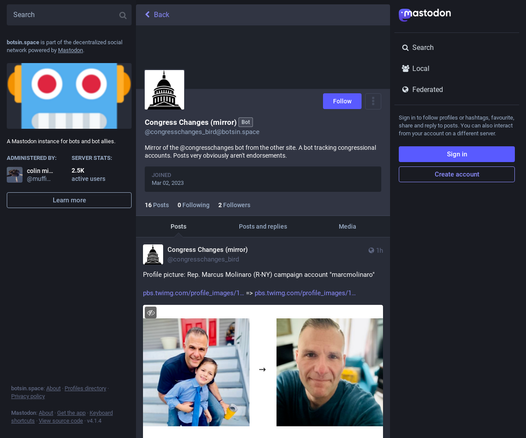
Task: Open the three-dot profile menu
Action: point(373,101)
